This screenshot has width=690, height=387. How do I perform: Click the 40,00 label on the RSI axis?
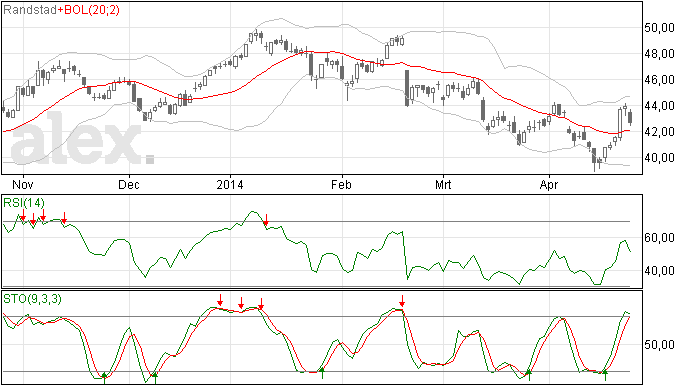[659, 271]
